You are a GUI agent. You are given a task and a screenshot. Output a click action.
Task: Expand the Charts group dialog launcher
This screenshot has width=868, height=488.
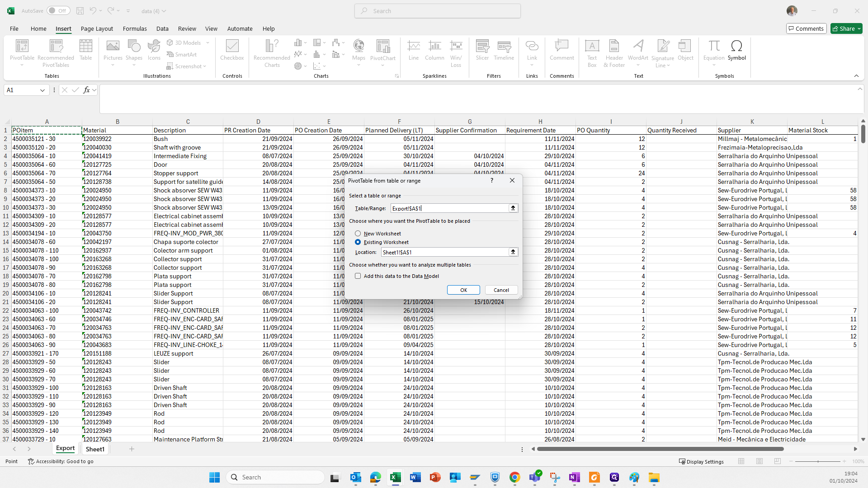(397, 76)
